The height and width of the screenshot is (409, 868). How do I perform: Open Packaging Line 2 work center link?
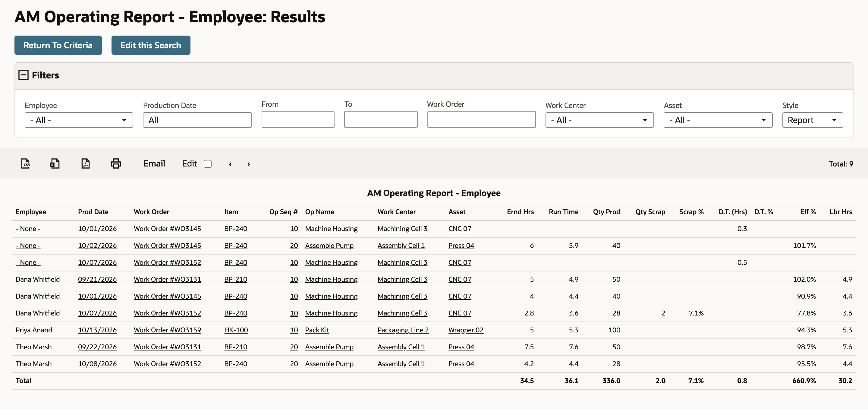click(403, 330)
